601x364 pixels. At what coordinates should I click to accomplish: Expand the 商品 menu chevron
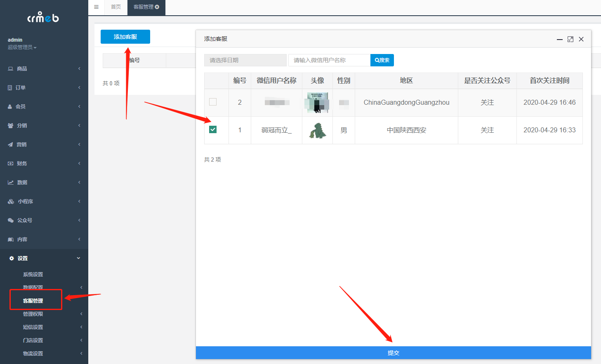pyautogui.click(x=79, y=69)
